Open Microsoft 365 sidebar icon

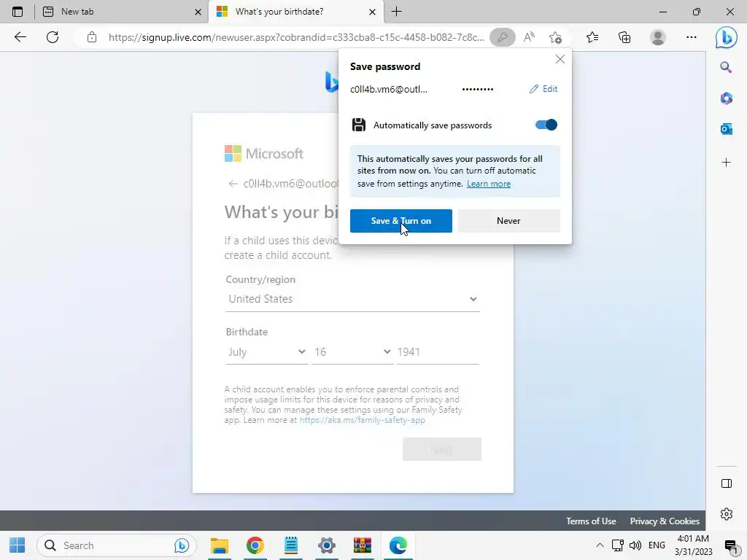pos(726,98)
